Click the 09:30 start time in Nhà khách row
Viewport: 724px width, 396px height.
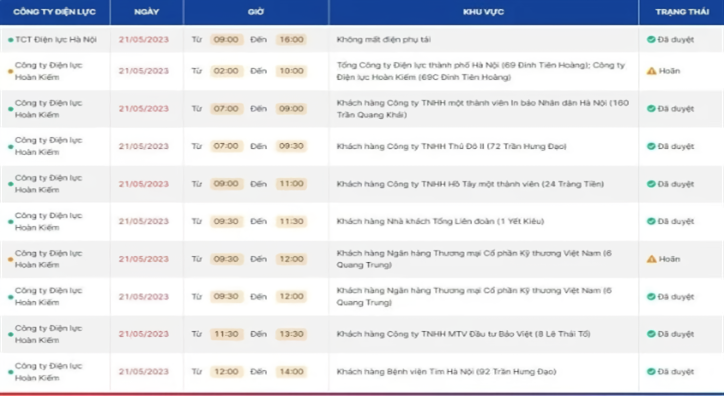tap(226, 222)
